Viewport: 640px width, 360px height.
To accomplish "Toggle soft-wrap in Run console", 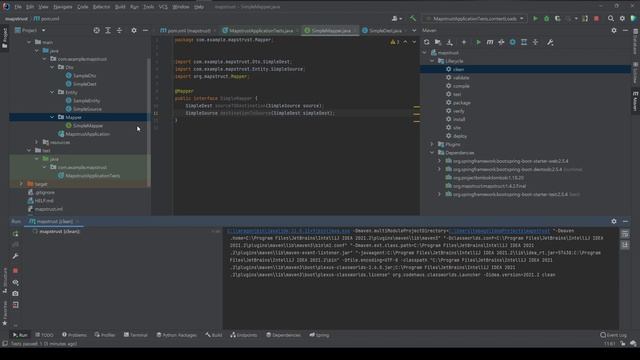I will pos(625,234).
